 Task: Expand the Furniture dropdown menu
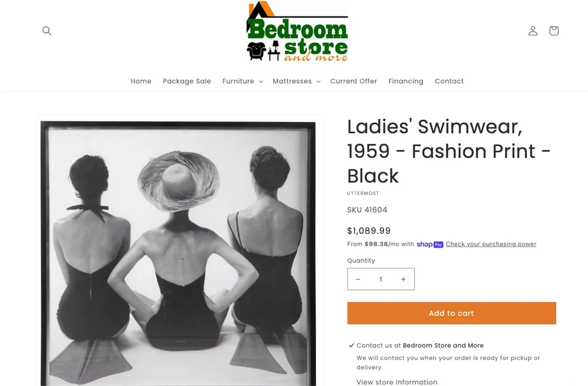click(243, 81)
